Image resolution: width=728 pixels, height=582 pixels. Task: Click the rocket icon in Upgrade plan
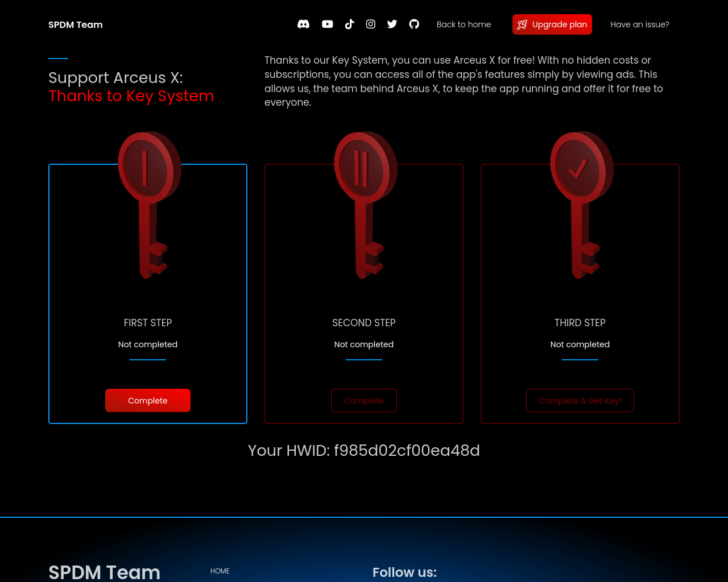(522, 24)
